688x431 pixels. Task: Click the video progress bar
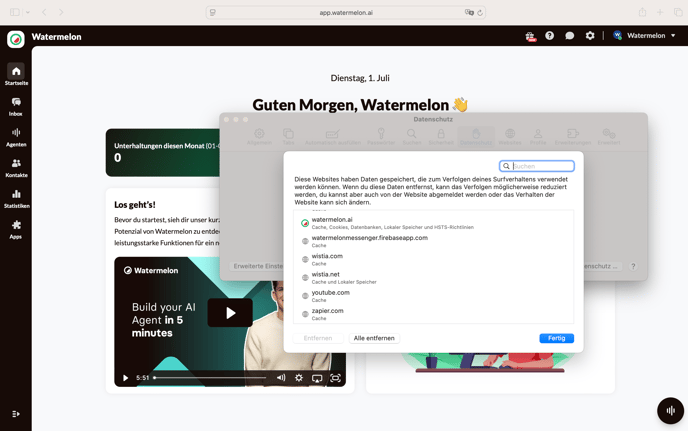point(210,378)
